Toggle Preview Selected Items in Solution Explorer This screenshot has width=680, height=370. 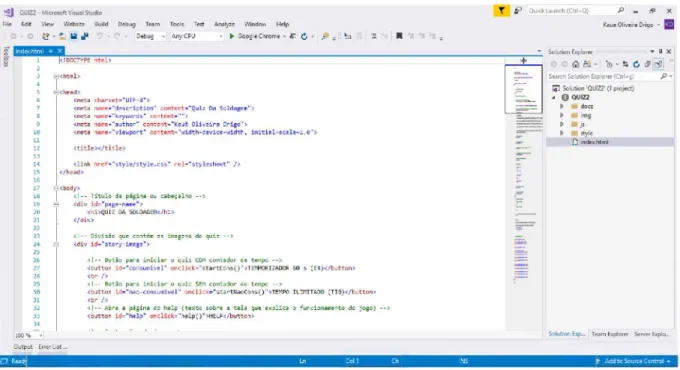658,64
